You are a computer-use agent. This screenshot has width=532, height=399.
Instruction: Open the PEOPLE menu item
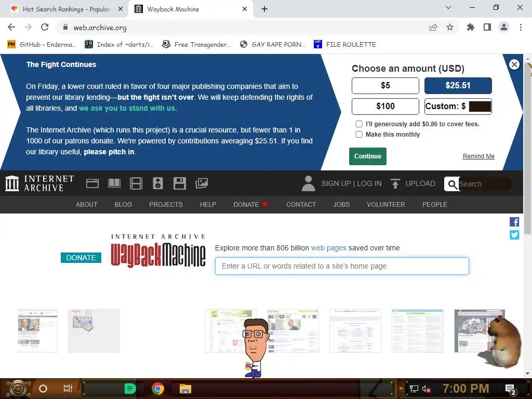coord(435,205)
